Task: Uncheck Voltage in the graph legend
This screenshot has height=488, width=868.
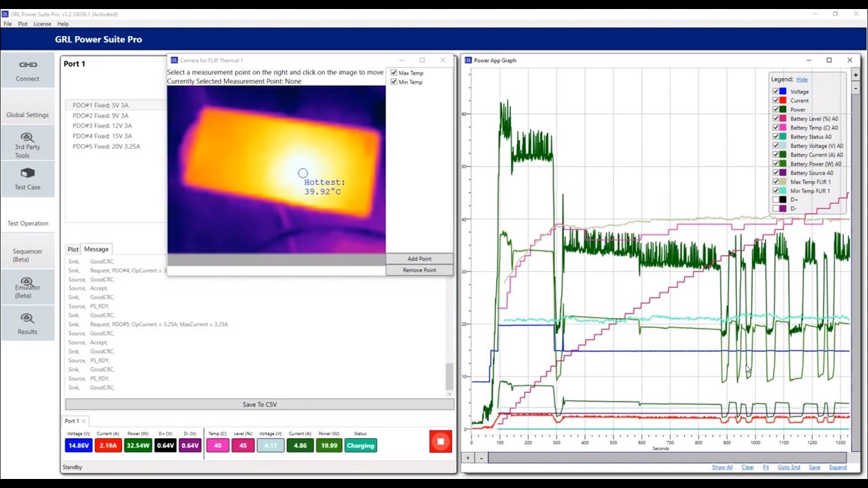Action: [x=776, y=92]
